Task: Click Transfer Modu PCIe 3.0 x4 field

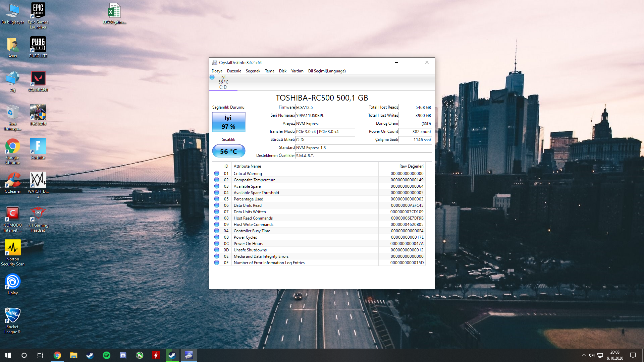Action: click(325, 132)
